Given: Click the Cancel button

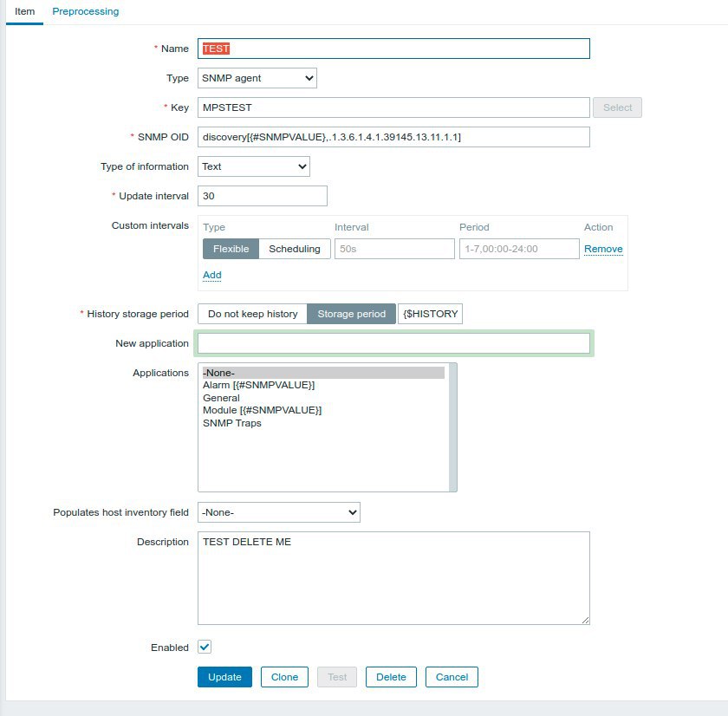Looking at the screenshot, I should [452, 677].
